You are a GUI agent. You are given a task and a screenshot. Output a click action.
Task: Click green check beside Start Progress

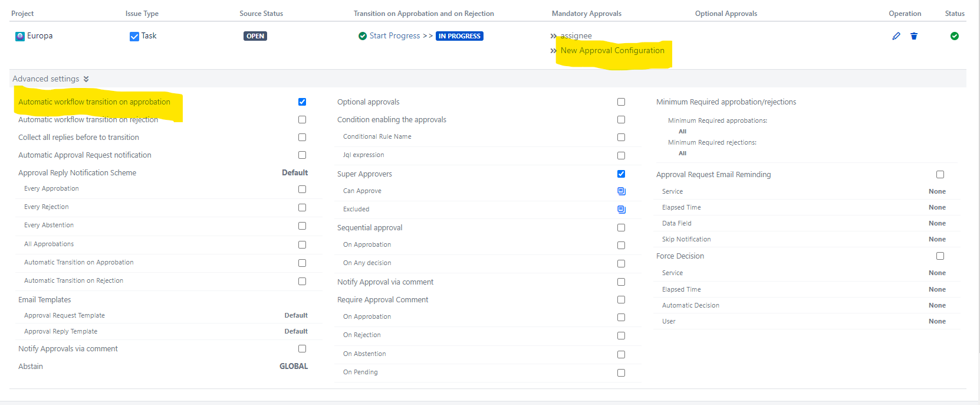tap(363, 36)
